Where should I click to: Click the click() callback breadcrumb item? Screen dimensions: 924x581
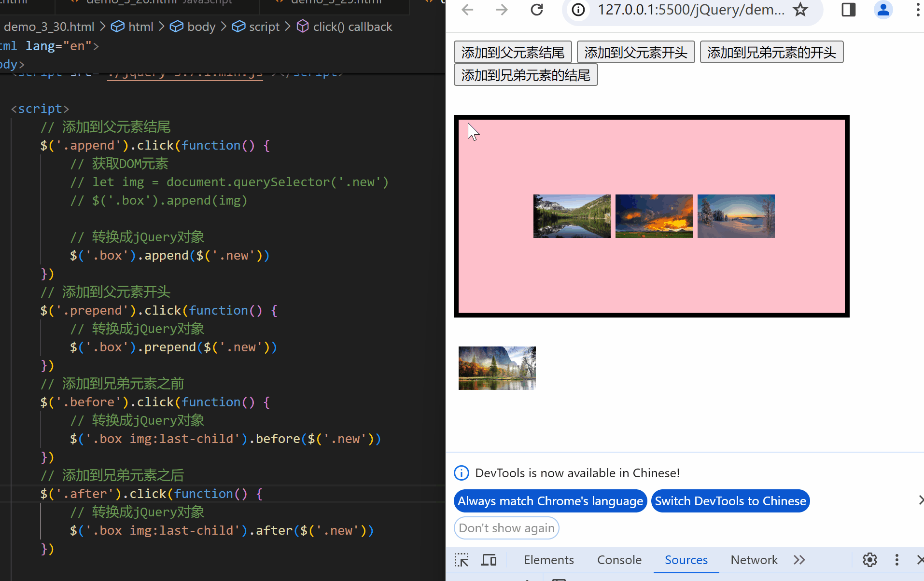pos(352,27)
